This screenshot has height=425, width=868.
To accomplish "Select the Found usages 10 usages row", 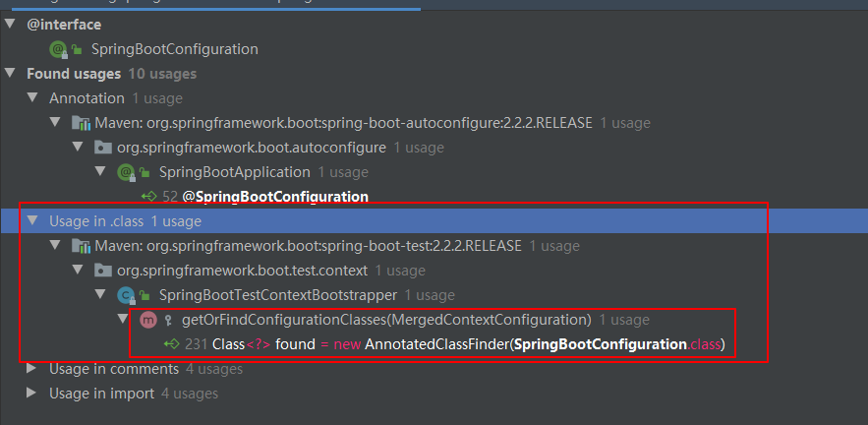I will 111,74.
